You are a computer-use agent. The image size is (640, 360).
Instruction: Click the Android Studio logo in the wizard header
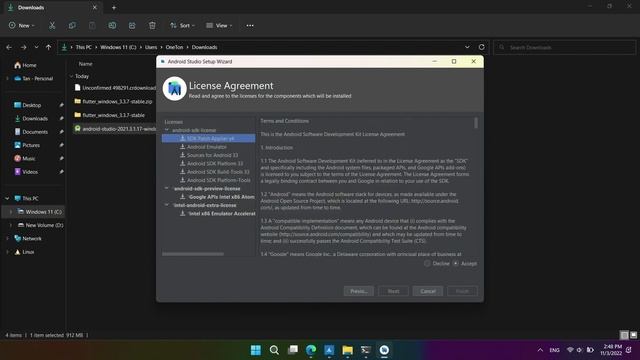tap(175, 89)
